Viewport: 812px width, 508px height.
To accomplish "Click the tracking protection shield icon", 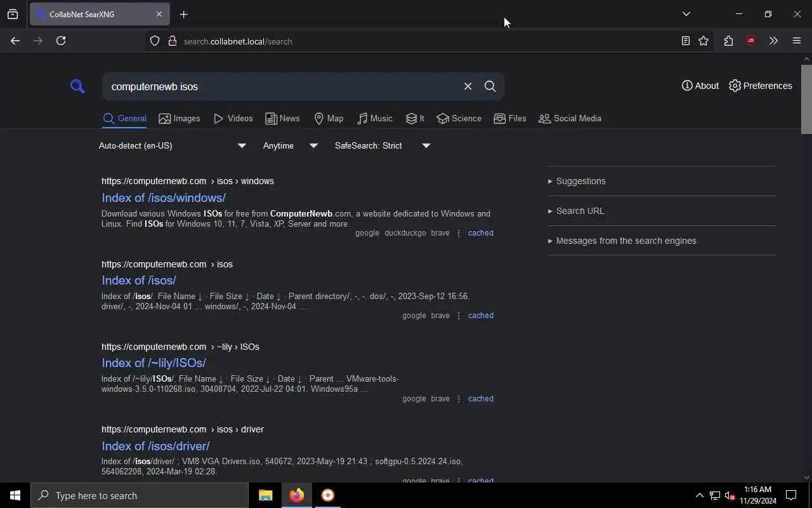I will click(155, 41).
